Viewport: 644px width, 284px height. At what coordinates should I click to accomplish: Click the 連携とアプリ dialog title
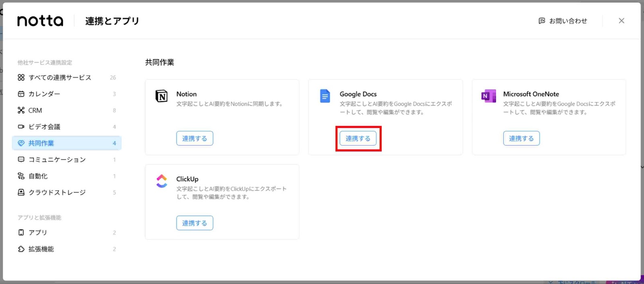[112, 21]
